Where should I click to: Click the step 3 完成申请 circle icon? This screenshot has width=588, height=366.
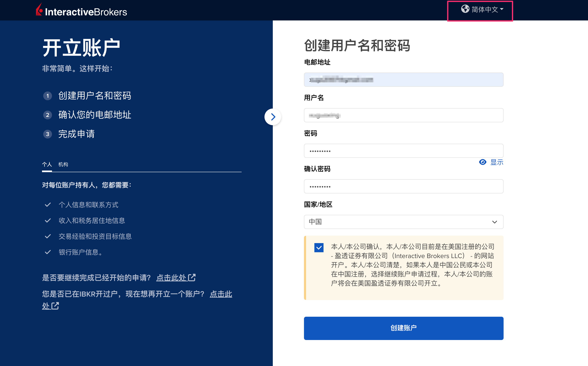pos(47,134)
